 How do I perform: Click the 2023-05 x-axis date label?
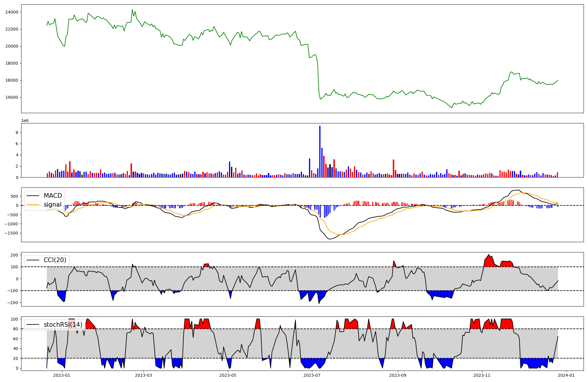[228, 375]
